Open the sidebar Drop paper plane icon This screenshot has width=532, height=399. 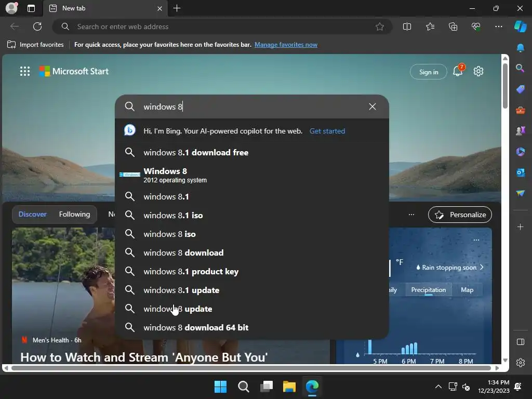521,193
